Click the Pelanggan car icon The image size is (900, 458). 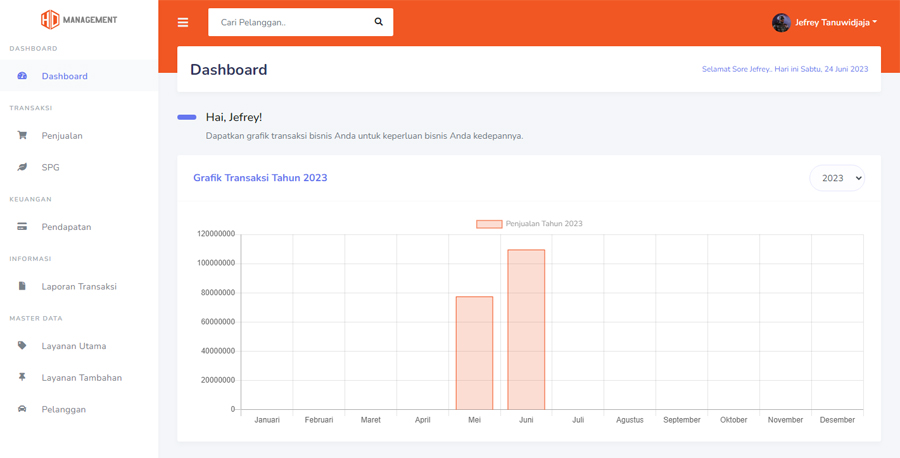click(22, 409)
